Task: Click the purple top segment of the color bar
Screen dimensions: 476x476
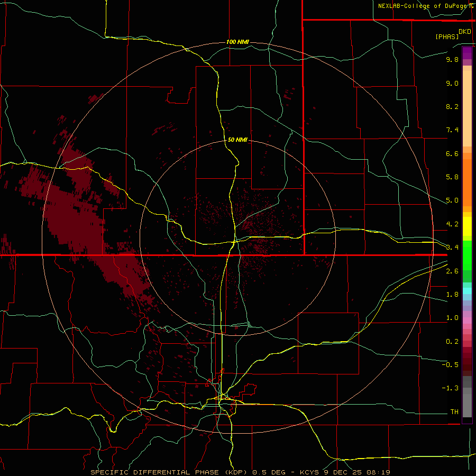Action: click(x=467, y=53)
